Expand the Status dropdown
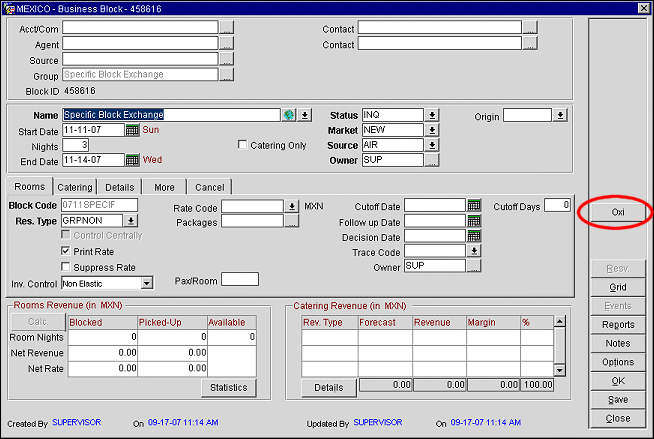654x439 pixels. pyautogui.click(x=432, y=115)
